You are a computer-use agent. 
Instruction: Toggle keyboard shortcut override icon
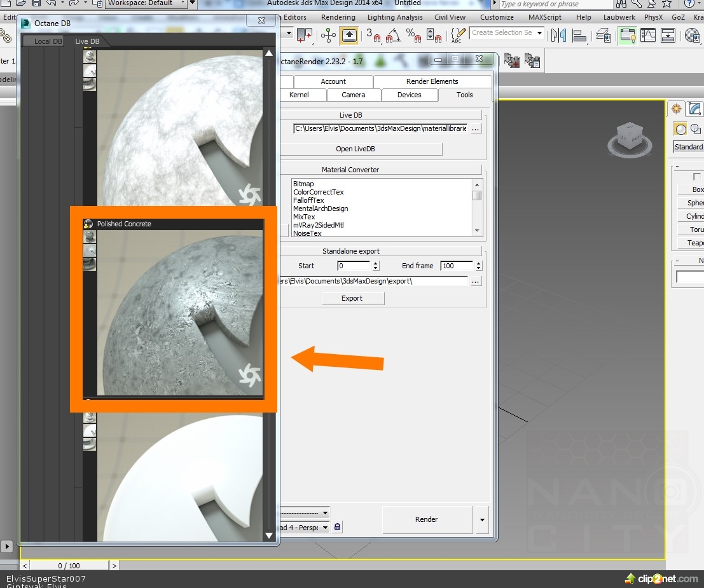click(349, 35)
